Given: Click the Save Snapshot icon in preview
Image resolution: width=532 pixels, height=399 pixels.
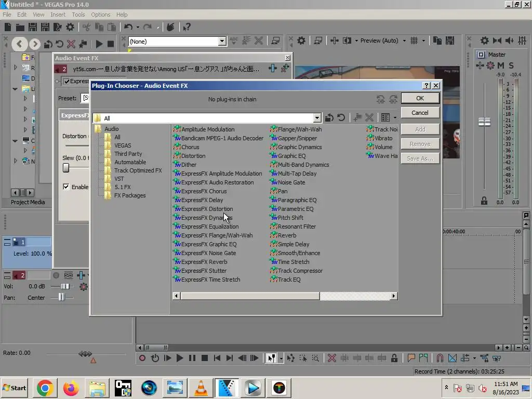Looking at the screenshot, I should (450, 41).
